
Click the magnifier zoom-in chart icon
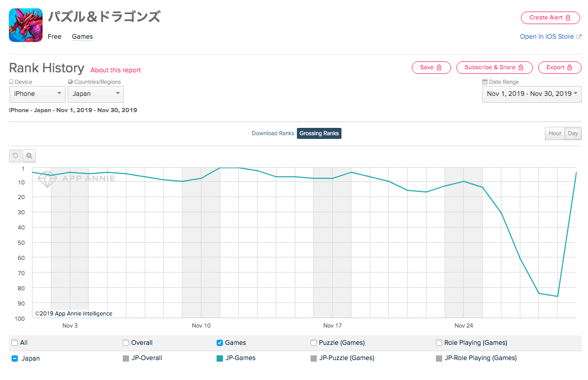29,156
